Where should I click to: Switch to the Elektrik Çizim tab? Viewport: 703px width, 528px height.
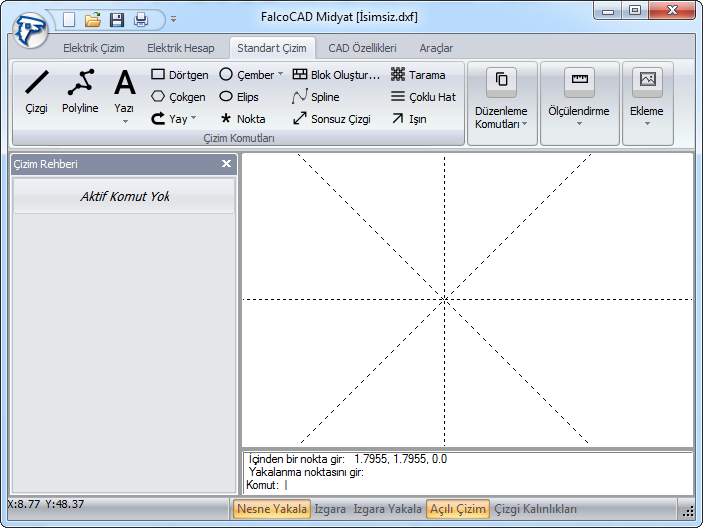[x=94, y=48]
